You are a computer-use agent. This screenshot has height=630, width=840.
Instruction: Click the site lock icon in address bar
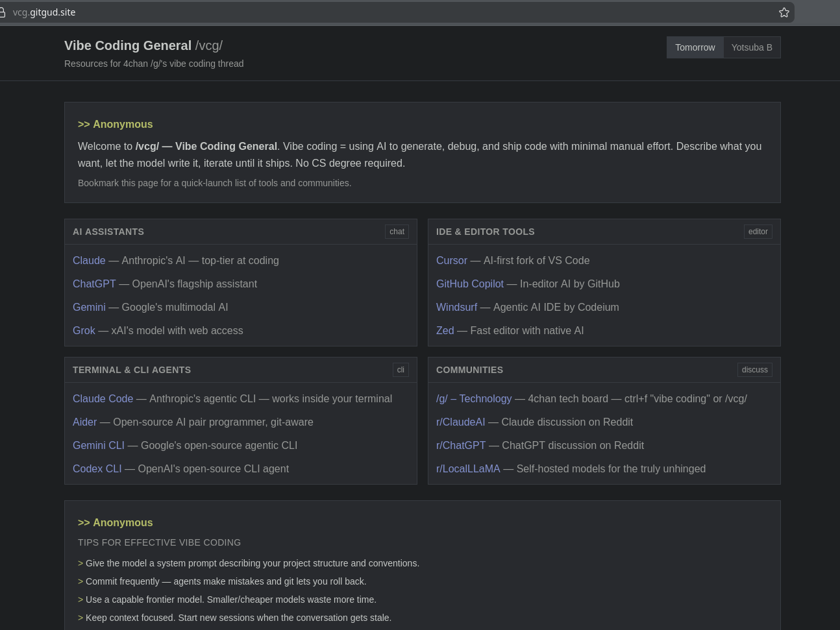pyautogui.click(x=3, y=12)
